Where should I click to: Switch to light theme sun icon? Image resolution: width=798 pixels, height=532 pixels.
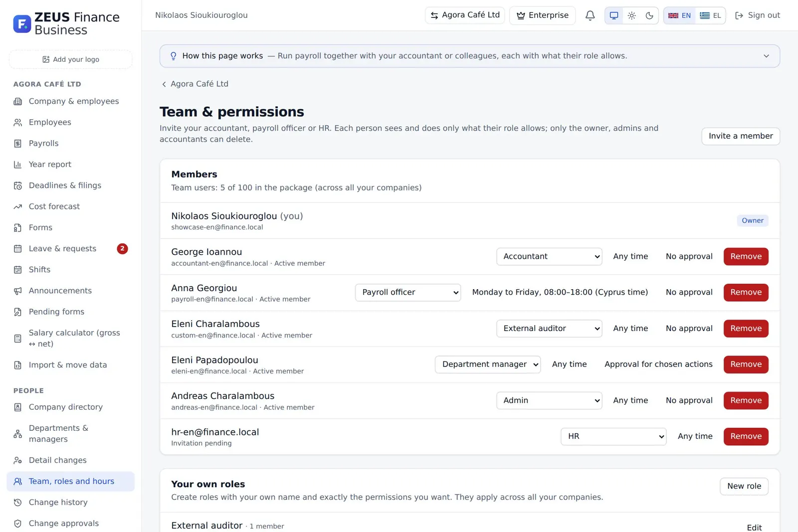click(631, 15)
